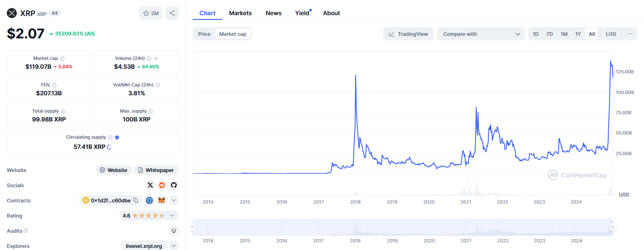
Task: Set chart range to All
Action: pyautogui.click(x=592, y=34)
